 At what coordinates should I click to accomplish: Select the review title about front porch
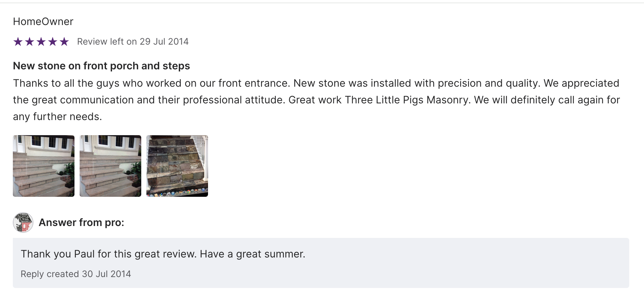101,66
